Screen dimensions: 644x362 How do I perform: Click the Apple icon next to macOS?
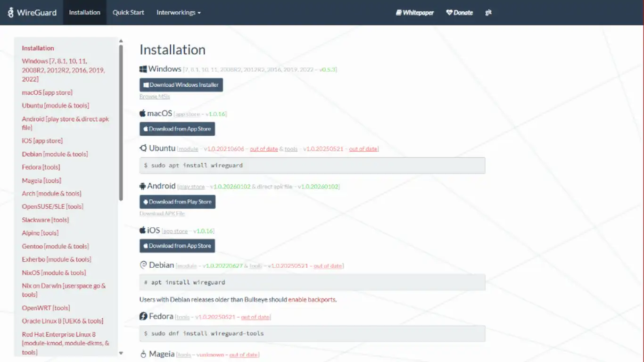143,114
